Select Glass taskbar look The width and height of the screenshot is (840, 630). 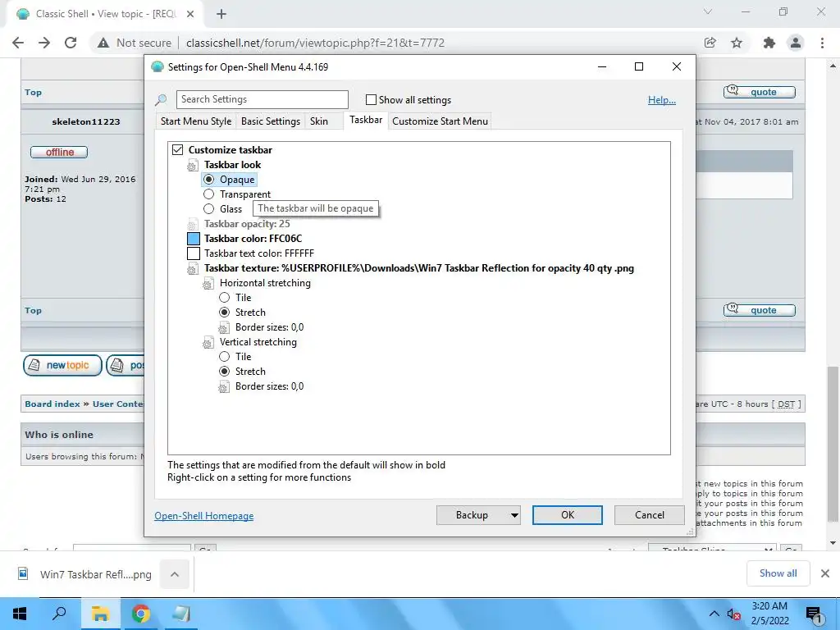click(209, 209)
